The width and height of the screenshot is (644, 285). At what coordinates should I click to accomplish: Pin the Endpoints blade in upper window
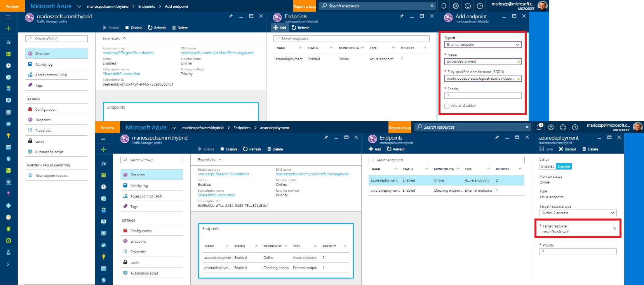(402, 16)
